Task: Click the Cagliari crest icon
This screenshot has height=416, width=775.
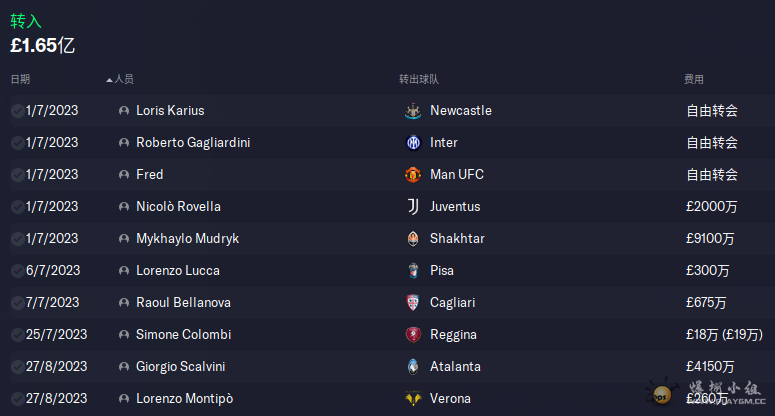Action: [413, 302]
